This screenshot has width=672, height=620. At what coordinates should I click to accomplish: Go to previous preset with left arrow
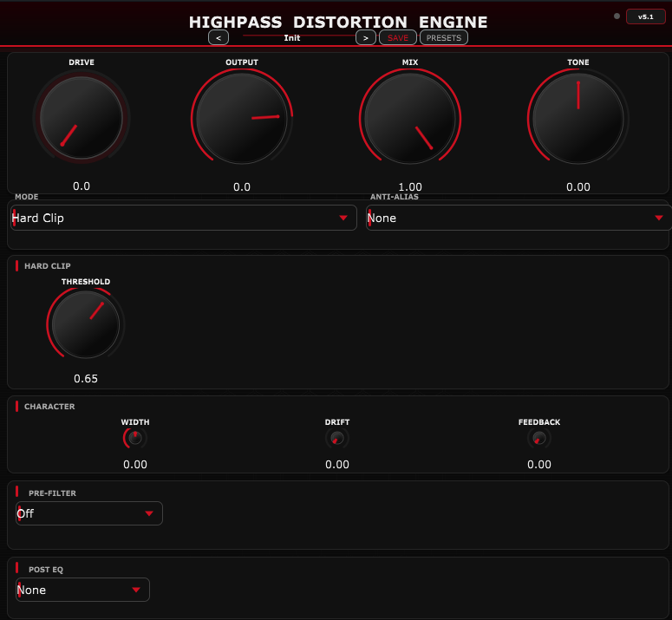coord(219,37)
